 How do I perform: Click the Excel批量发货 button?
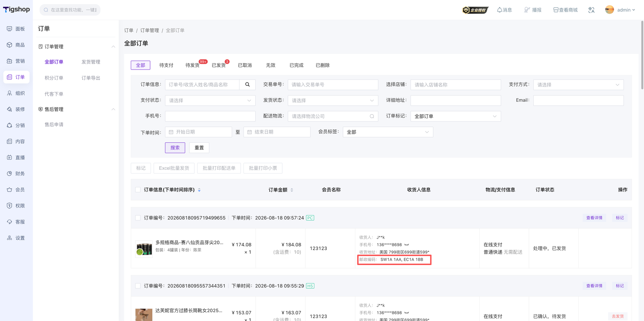pos(174,168)
